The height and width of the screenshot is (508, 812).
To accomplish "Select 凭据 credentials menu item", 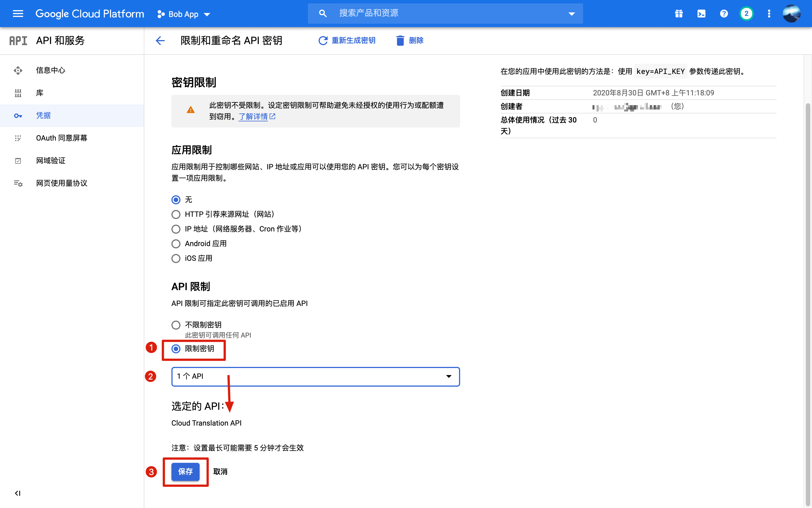I will [x=72, y=115].
